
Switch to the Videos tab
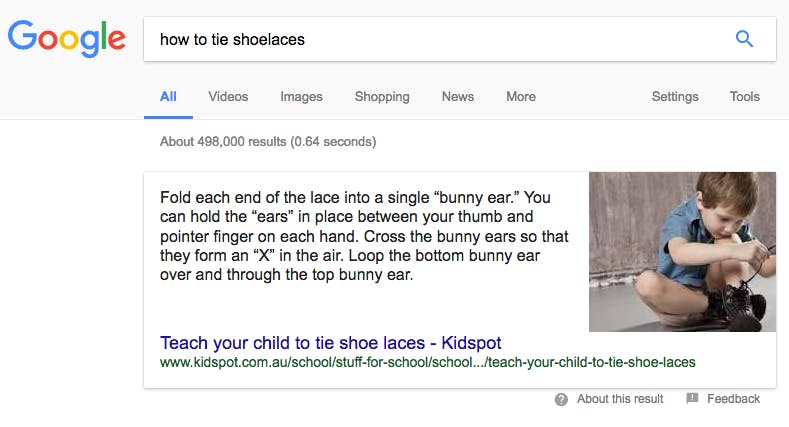[x=228, y=97]
